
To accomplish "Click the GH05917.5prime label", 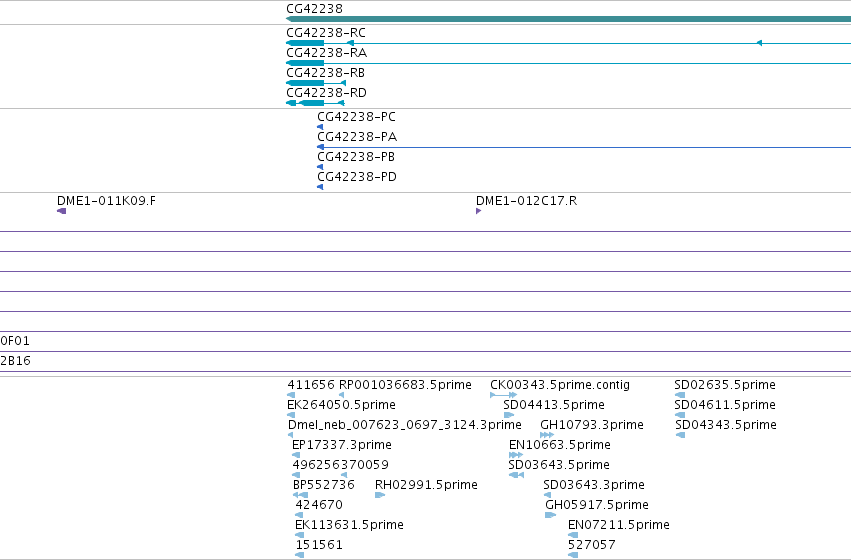I will pos(597,505).
